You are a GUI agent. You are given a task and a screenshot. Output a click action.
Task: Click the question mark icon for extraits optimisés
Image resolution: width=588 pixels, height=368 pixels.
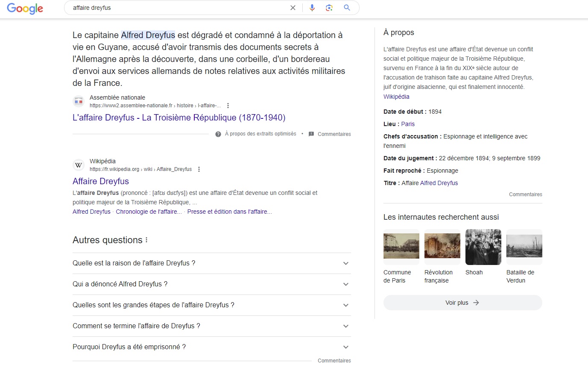pyautogui.click(x=218, y=134)
